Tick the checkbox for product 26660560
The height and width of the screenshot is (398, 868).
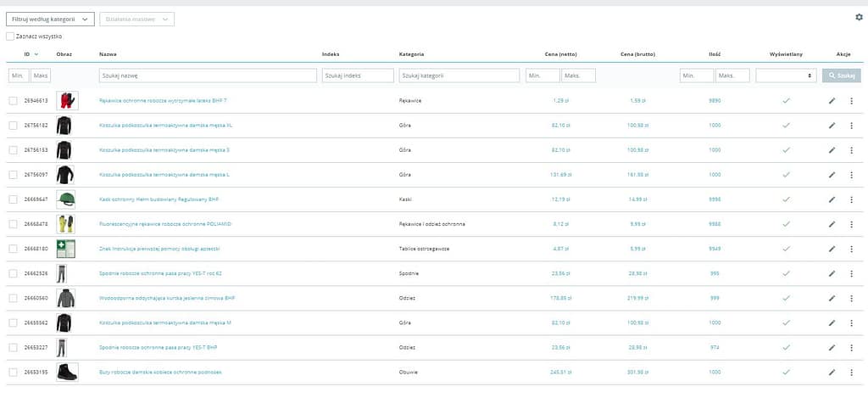pyautogui.click(x=13, y=299)
